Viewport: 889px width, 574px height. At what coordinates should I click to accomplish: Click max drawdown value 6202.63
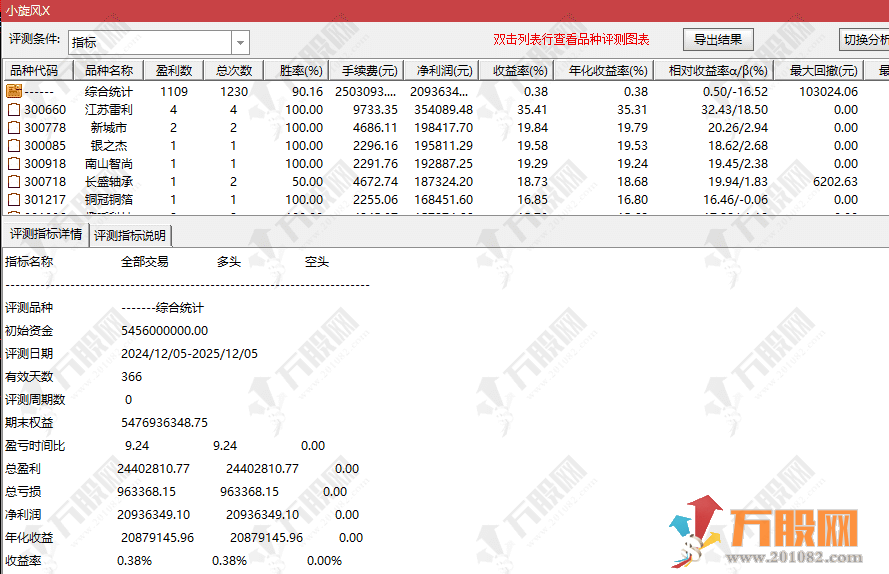click(x=835, y=182)
